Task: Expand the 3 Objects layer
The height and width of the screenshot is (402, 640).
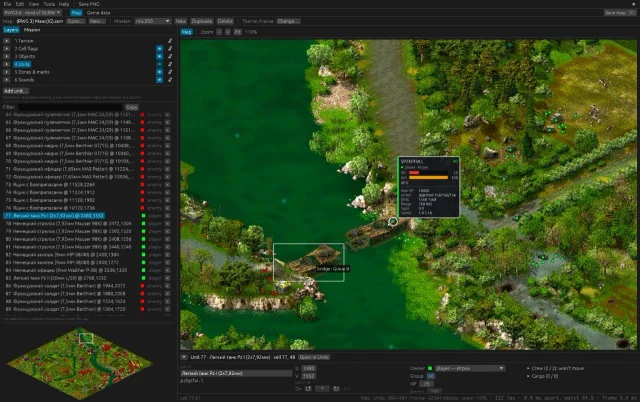Action: pos(7,56)
